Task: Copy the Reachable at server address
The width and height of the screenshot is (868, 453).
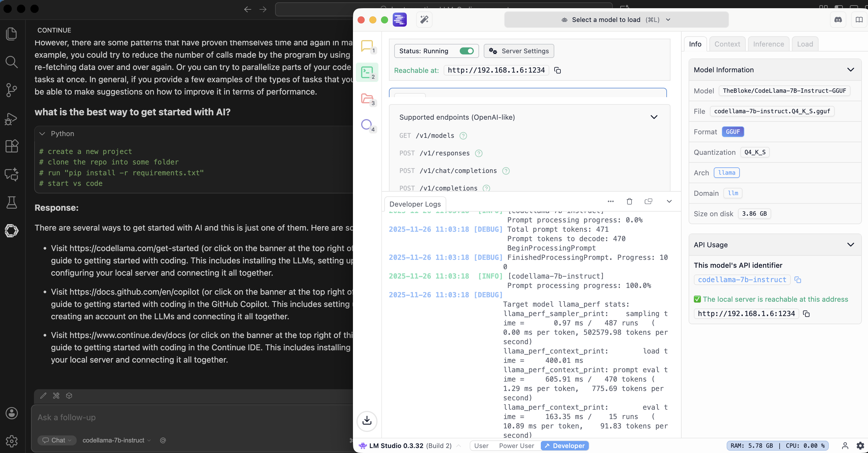Action: [x=558, y=71]
